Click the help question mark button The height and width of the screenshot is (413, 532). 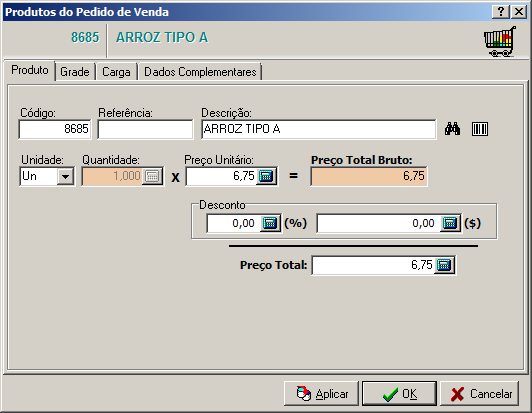[500, 12]
